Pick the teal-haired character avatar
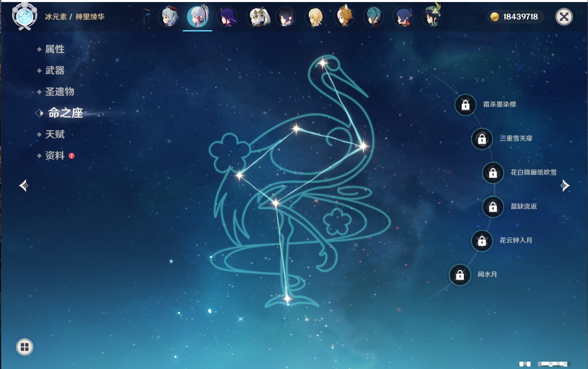The image size is (588, 369). point(374,17)
